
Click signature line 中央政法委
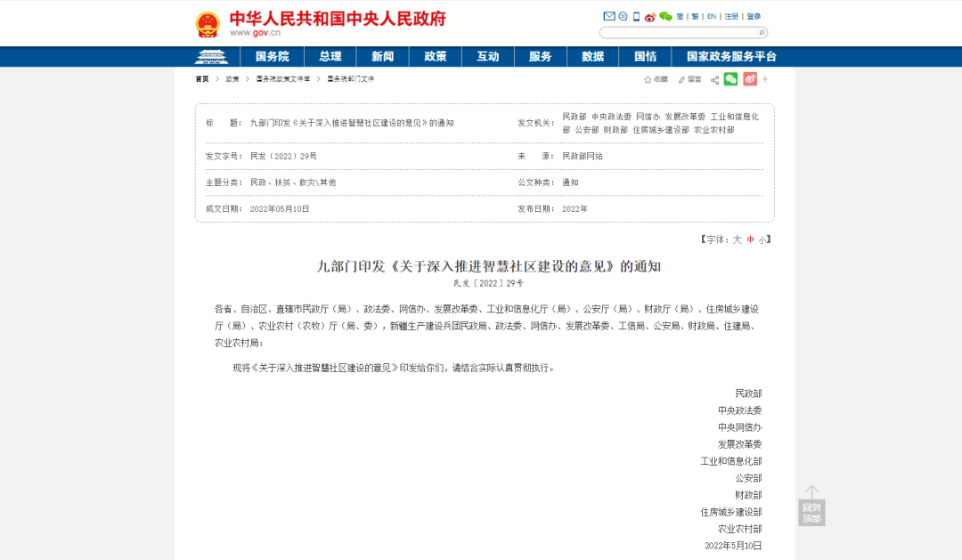tap(740, 410)
